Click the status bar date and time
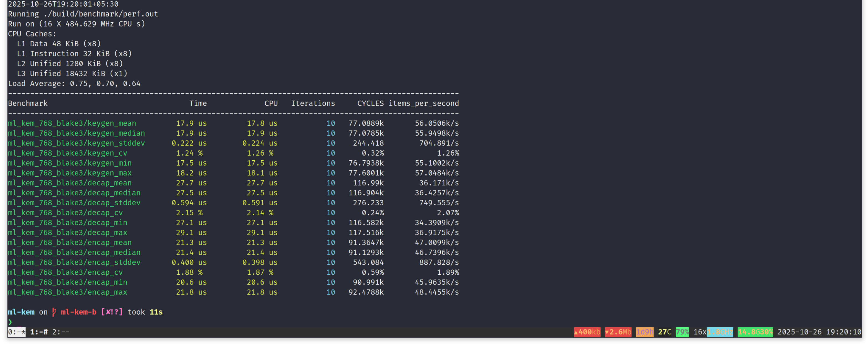Screen dimensions: 868x345 coord(819,332)
